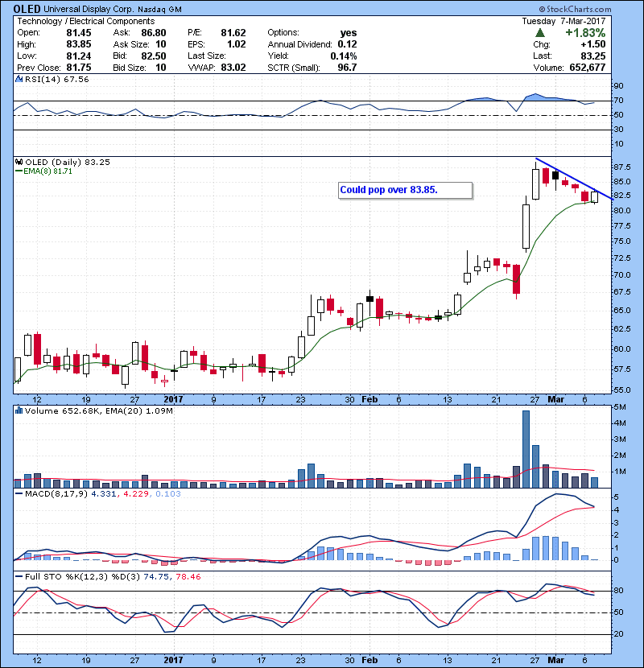Click the stochastic %D value 78.46
The height and width of the screenshot is (668, 644).
188,577
